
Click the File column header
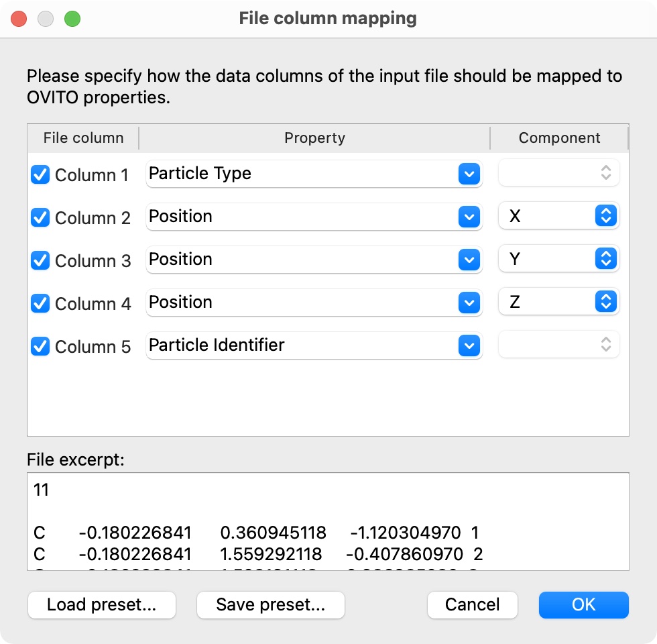83,138
